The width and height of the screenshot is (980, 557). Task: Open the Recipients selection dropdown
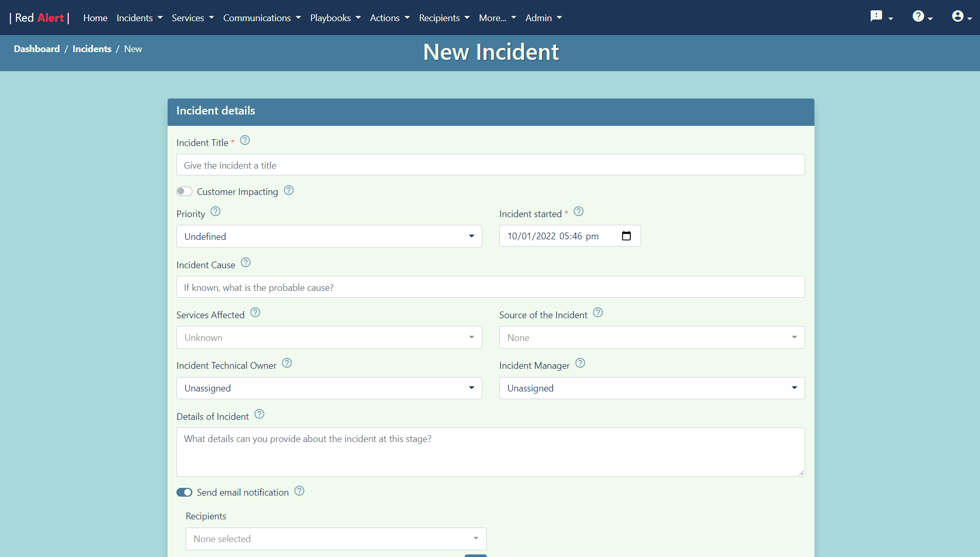click(x=336, y=538)
